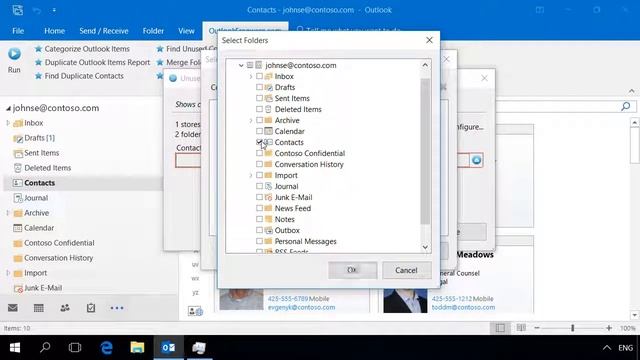Expand Import node in Select Folders
Screen dimensions: 640x360
click(x=251, y=176)
